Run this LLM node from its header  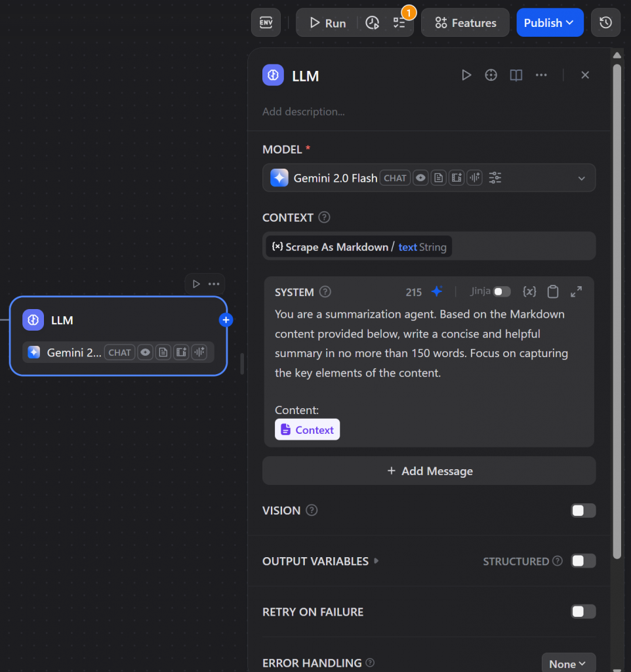pyautogui.click(x=466, y=75)
